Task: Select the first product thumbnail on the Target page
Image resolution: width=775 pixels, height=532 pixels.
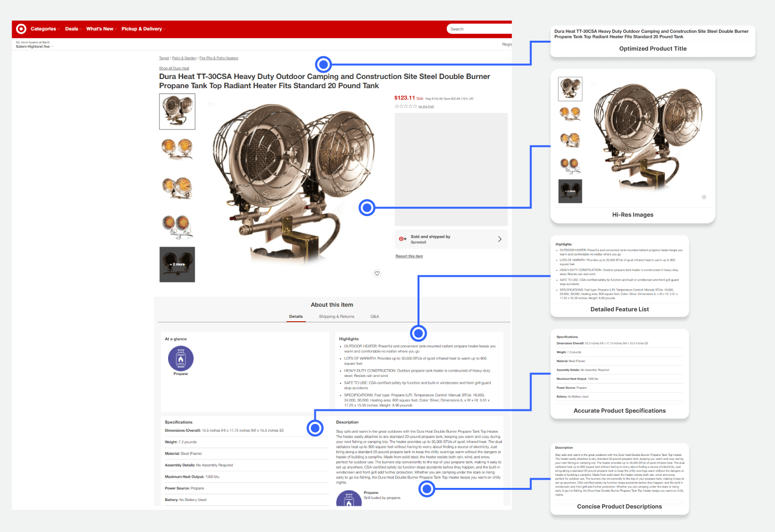Action: 177,112
